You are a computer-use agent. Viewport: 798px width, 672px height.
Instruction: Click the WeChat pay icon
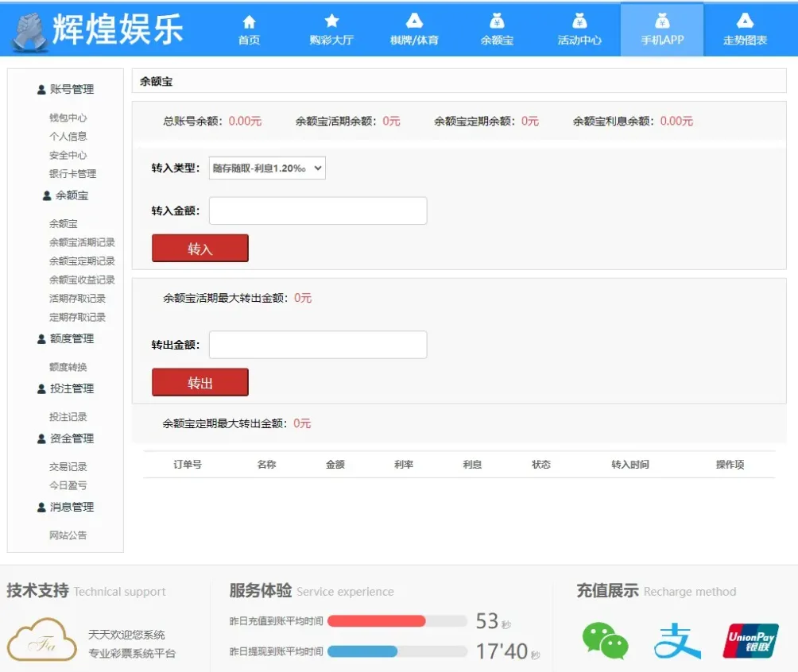605,640
